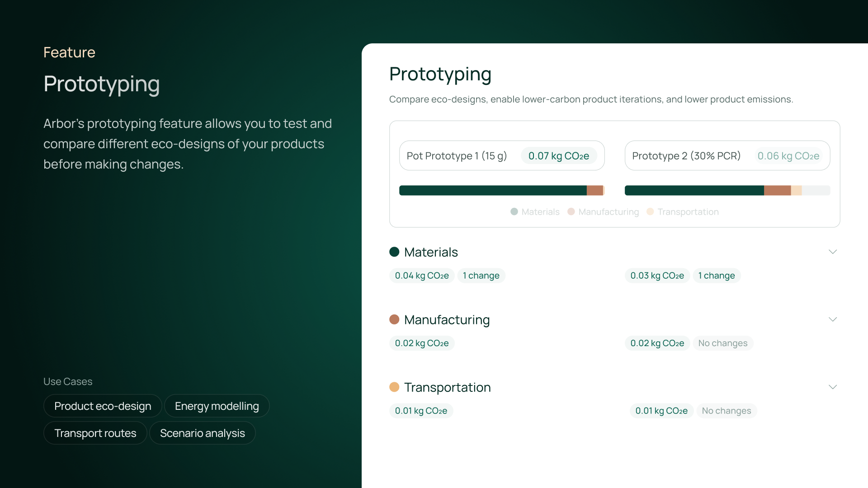Click the Manufacturing legend dot in chart
The width and height of the screenshot is (868, 488).
(x=571, y=211)
